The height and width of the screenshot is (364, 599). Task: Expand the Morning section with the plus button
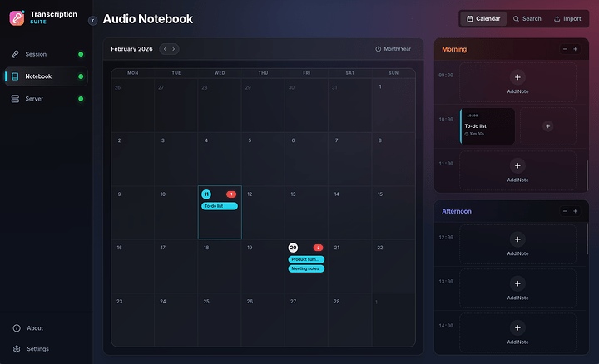576,49
